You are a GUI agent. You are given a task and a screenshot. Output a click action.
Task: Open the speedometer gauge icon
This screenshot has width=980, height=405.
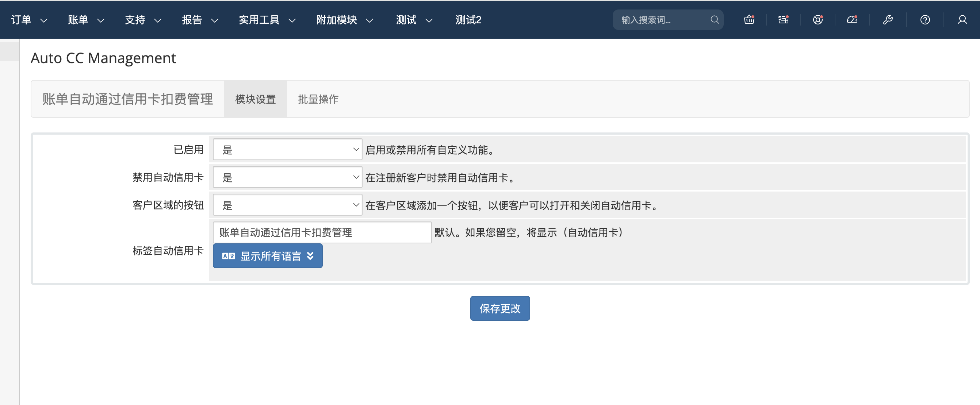(x=852, y=20)
